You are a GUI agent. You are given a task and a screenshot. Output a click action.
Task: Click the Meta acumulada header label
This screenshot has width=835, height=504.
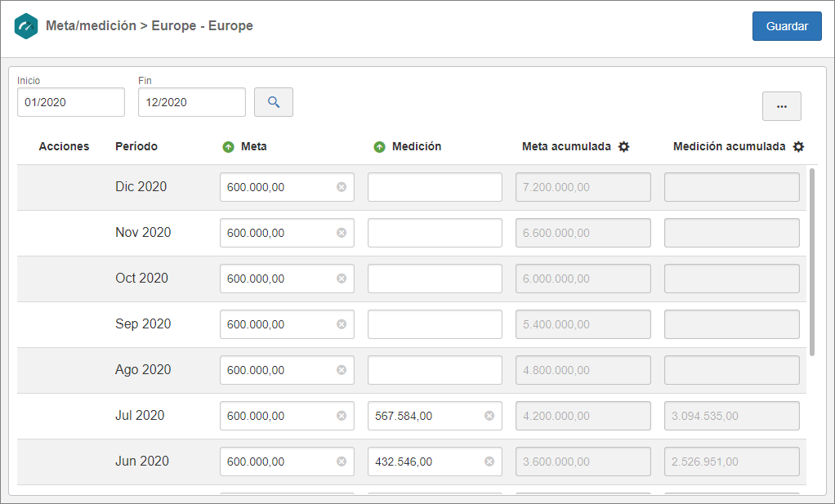tap(566, 146)
